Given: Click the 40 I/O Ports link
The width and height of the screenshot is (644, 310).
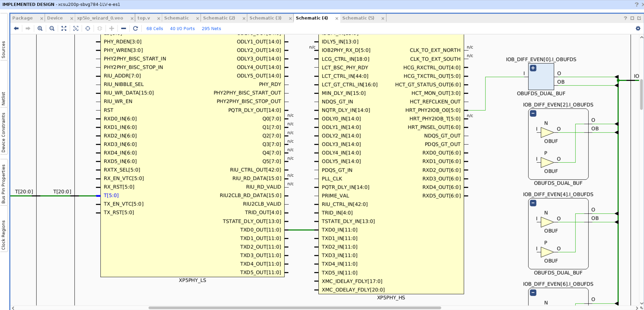Looking at the screenshot, I should tap(182, 28).
